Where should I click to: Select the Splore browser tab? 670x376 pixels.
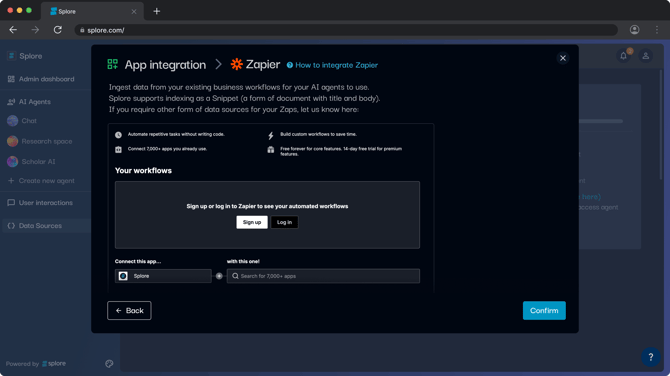pyautogui.click(x=92, y=12)
